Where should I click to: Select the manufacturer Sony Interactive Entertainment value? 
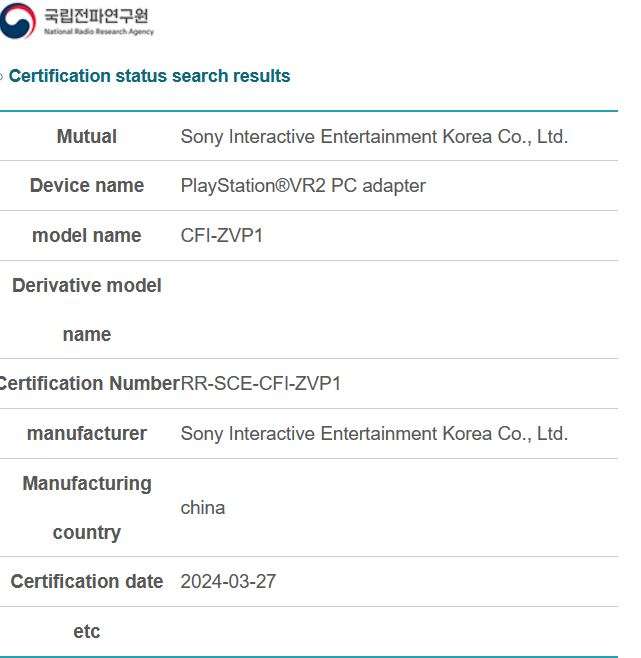pyautogui.click(x=374, y=433)
